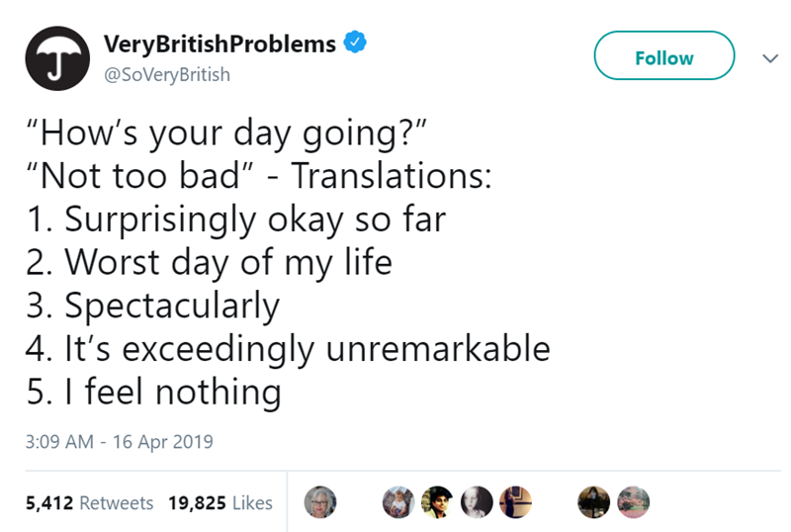Click the blue verified badge
The image size is (791, 532).
tap(353, 43)
